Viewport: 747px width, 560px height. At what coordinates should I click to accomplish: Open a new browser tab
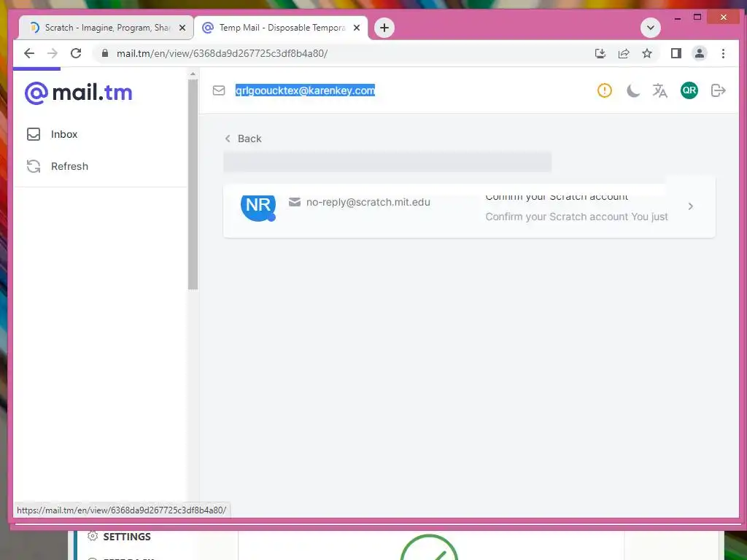384,28
